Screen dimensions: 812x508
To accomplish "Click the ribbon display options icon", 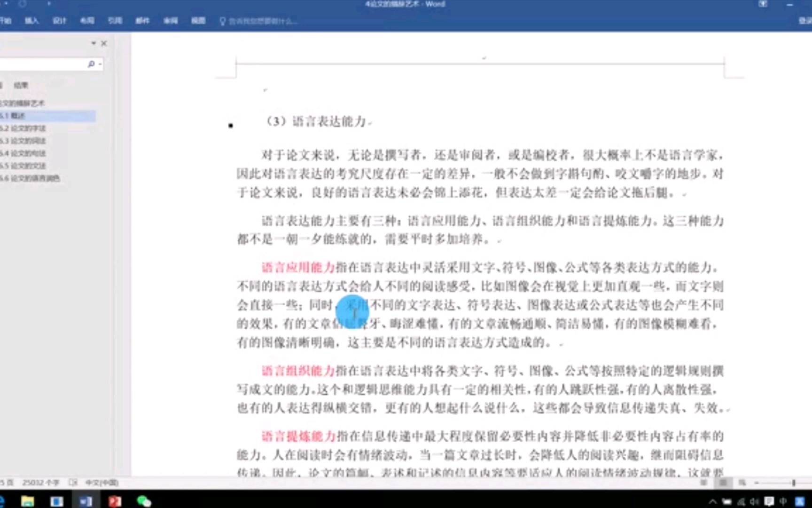I will [x=763, y=4].
